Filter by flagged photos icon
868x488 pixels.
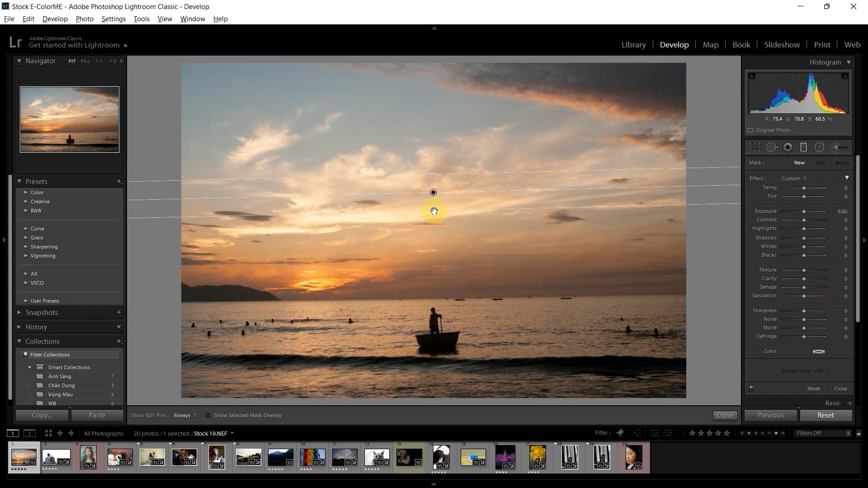(x=620, y=433)
